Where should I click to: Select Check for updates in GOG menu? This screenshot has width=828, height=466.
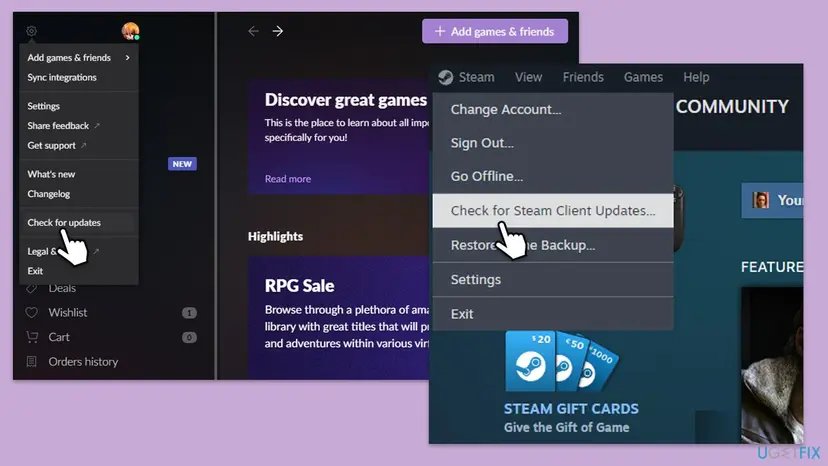point(79,222)
